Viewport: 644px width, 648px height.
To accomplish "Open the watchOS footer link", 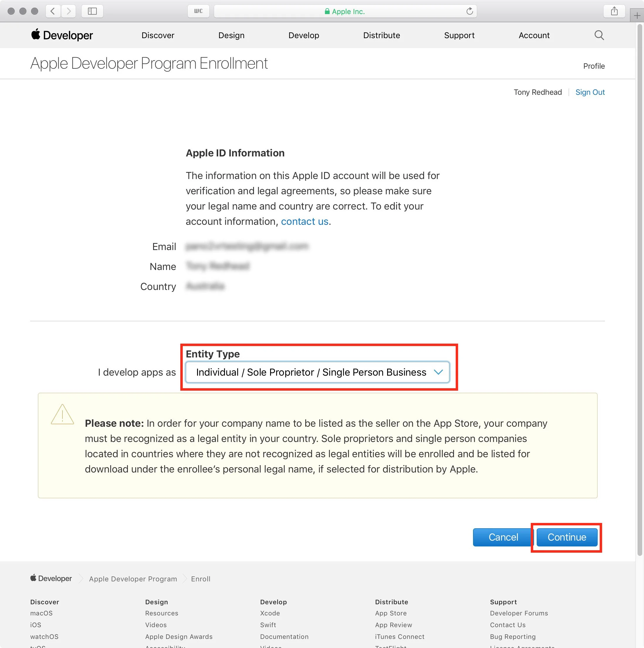I will coord(44,636).
